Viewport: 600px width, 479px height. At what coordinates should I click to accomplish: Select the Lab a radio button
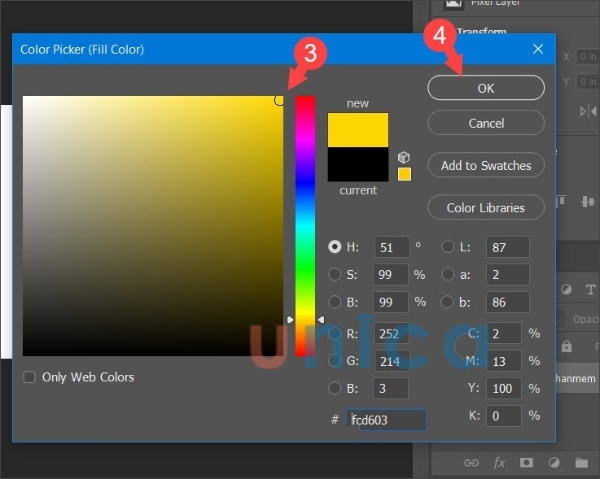448,274
